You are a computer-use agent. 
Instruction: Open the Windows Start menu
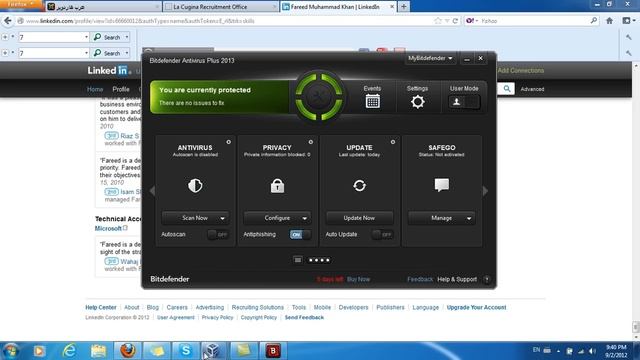pos(11,351)
